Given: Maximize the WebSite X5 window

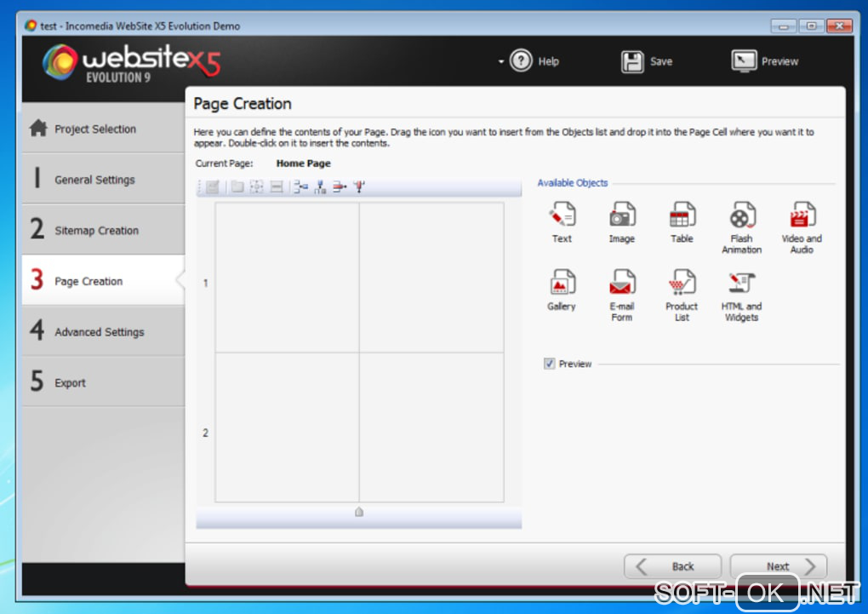Looking at the screenshot, I should coord(812,26).
